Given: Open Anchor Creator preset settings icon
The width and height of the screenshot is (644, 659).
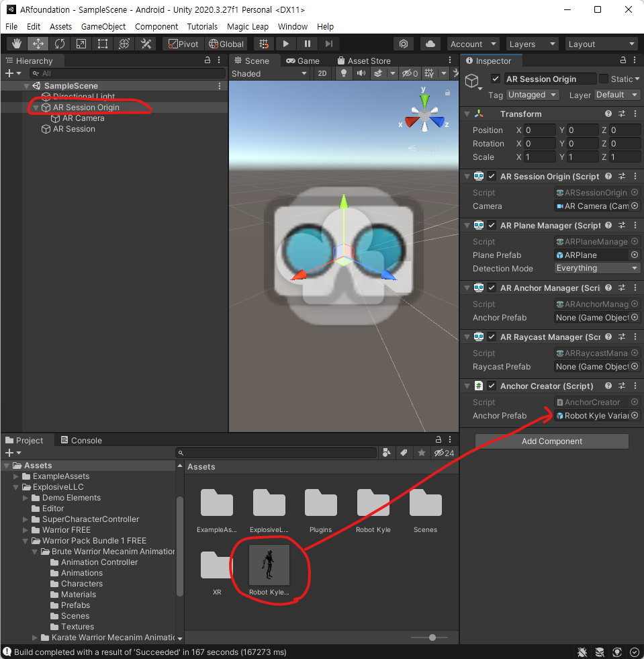Looking at the screenshot, I should [x=622, y=386].
